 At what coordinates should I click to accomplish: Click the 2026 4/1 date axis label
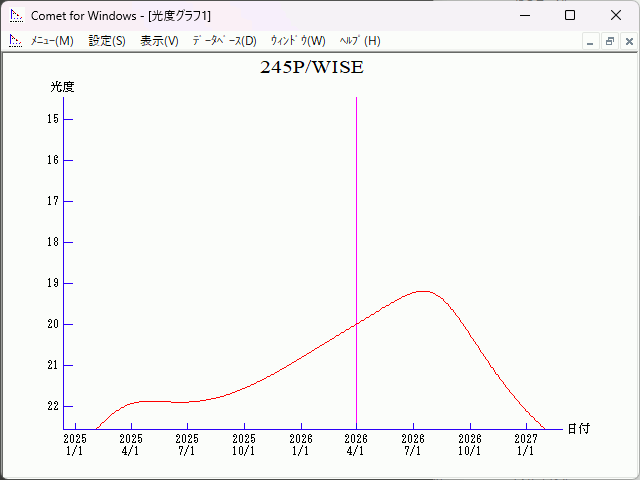point(357,444)
